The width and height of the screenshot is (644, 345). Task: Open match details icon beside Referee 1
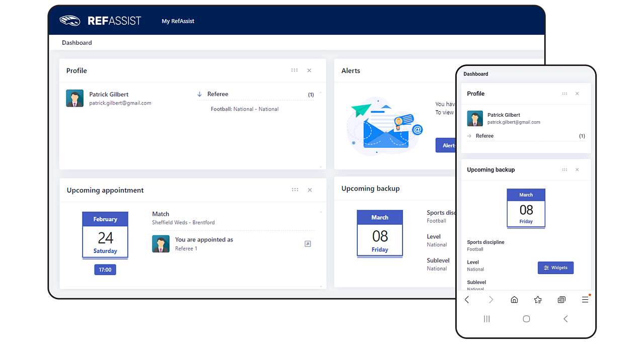click(308, 244)
